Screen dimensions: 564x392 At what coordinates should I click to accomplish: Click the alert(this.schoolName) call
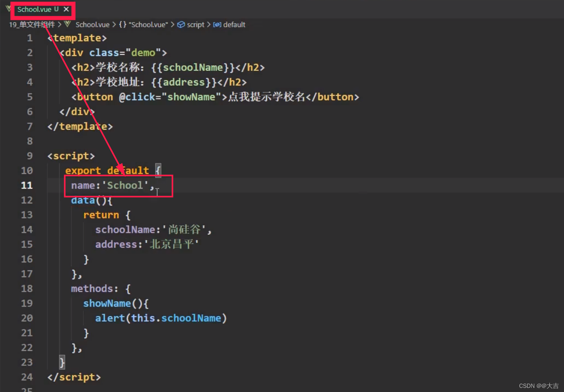(161, 318)
